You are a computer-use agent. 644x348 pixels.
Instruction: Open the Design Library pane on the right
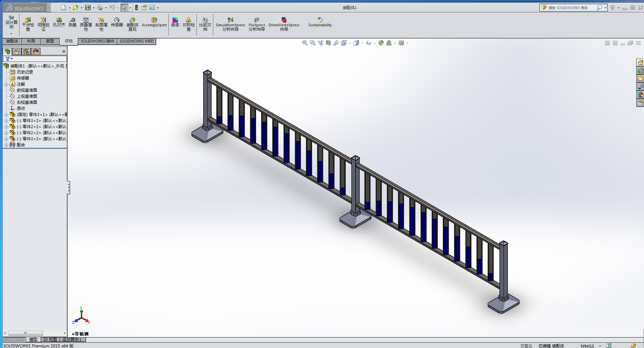(x=640, y=71)
